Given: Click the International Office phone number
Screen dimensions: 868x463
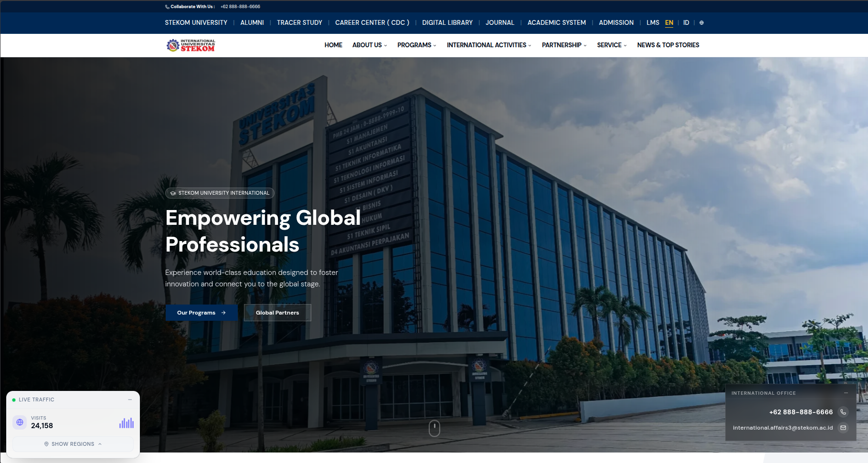Looking at the screenshot, I should pos(801,412).
